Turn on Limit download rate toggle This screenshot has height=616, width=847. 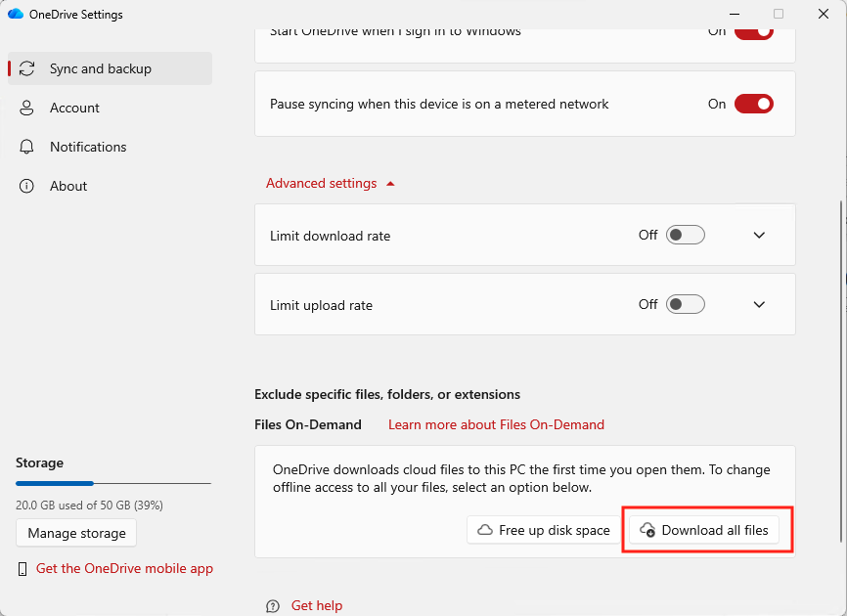click(x=685, y=236)
